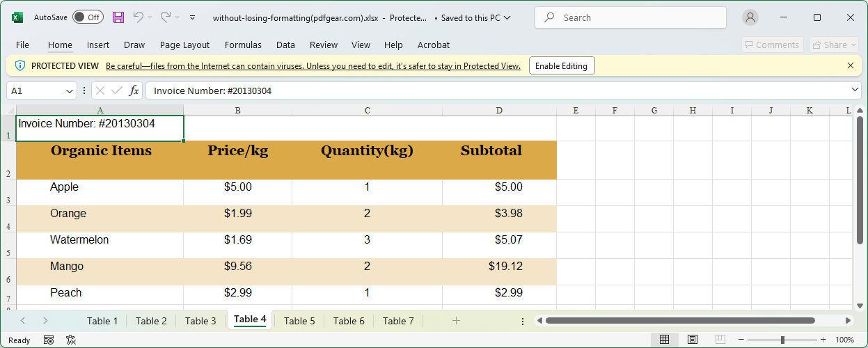The height and width of the screenshot is (348, 868).
Task: Click the Protected View warning link text
Action: tap(313, 66)
